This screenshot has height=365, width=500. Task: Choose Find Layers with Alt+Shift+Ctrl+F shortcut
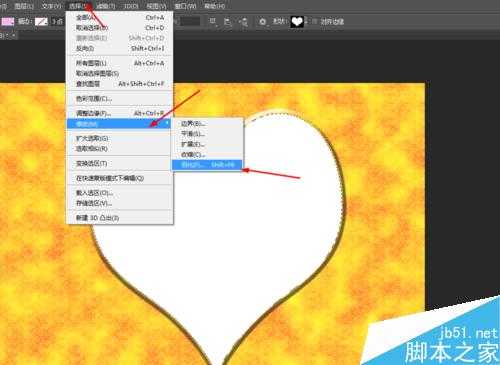pyautogui.click(x=120, y=84)
